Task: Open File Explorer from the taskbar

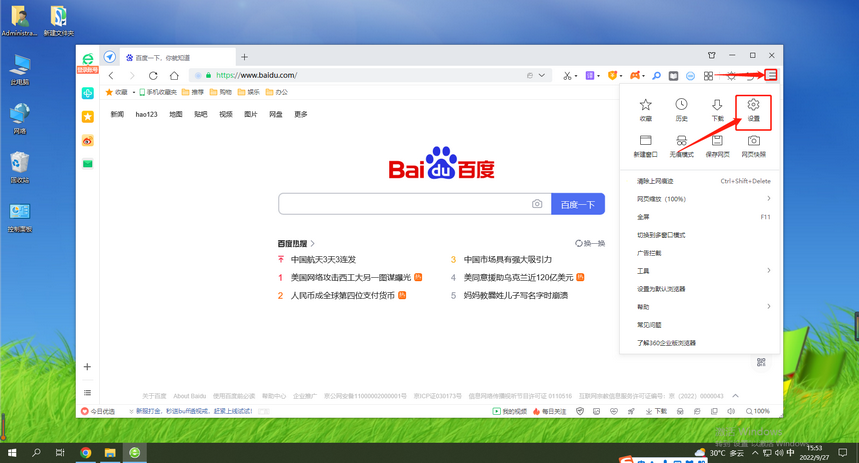Action: (110, 453)
